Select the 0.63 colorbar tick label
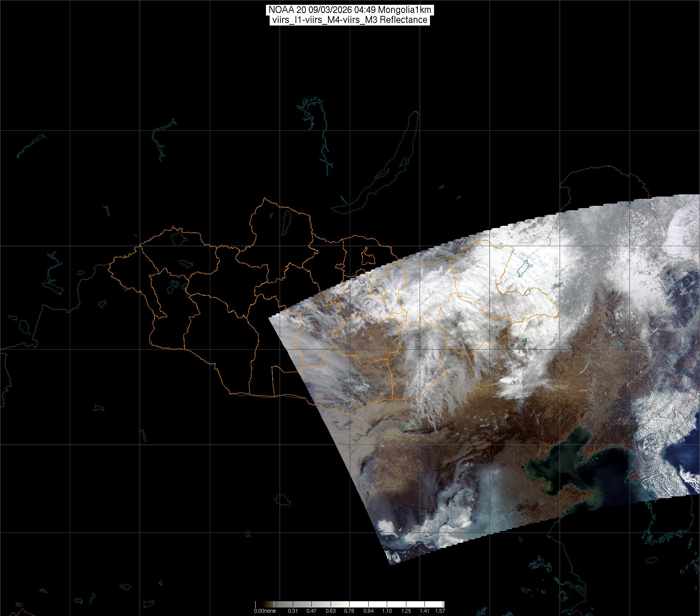This screenshot has width=700, height=616. (x=331, y=611)
